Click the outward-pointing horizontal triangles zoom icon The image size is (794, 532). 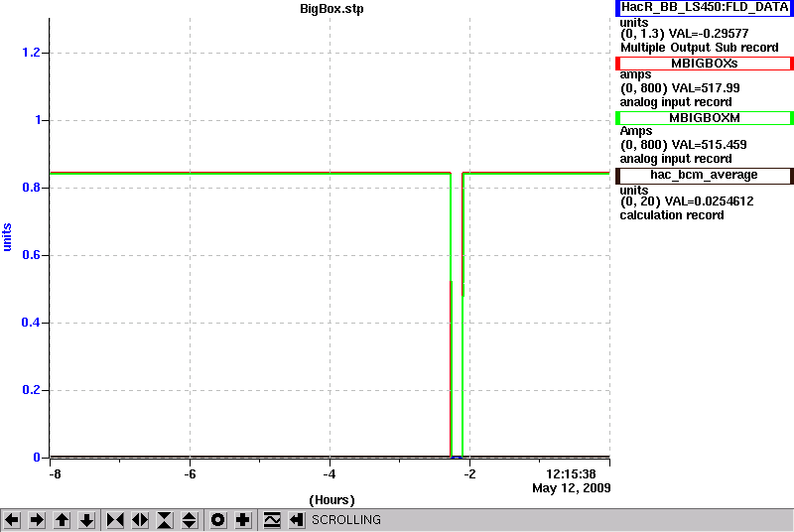coord(140,520)
